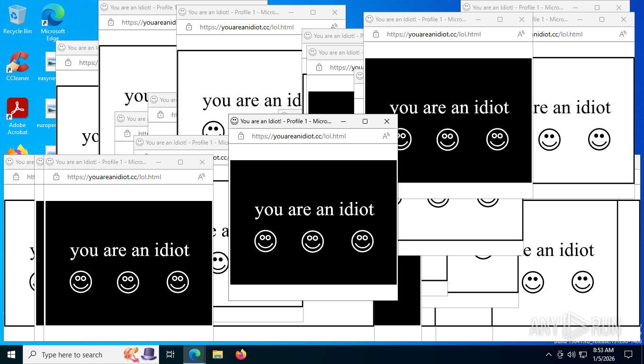Click title bar text of the frontmost center window
Image resolution: width=644 pixels, height=364 pixels.
click(286, 121)
